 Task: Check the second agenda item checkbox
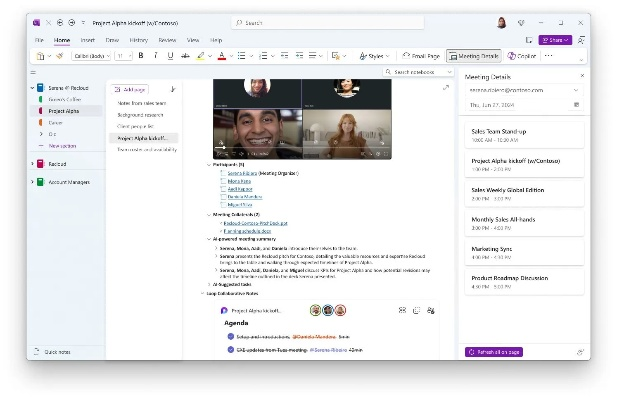coord(231,350)
